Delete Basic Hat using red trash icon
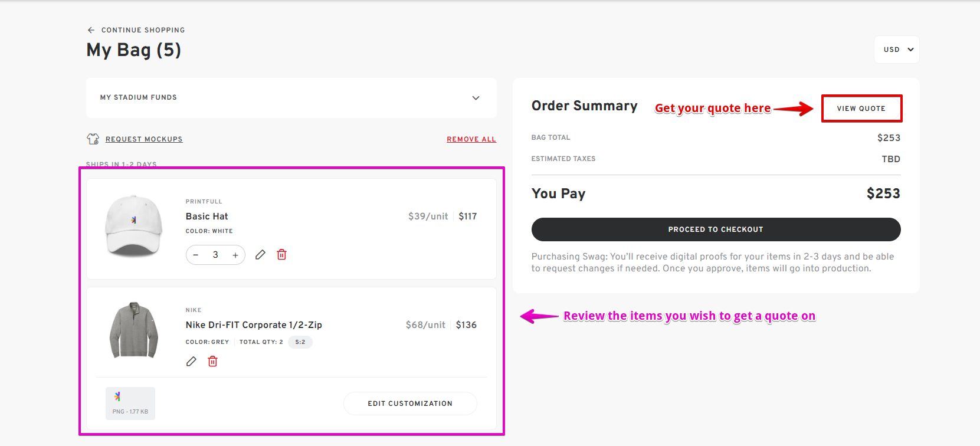This screenshot has width=980, height=446. point(282,255)
